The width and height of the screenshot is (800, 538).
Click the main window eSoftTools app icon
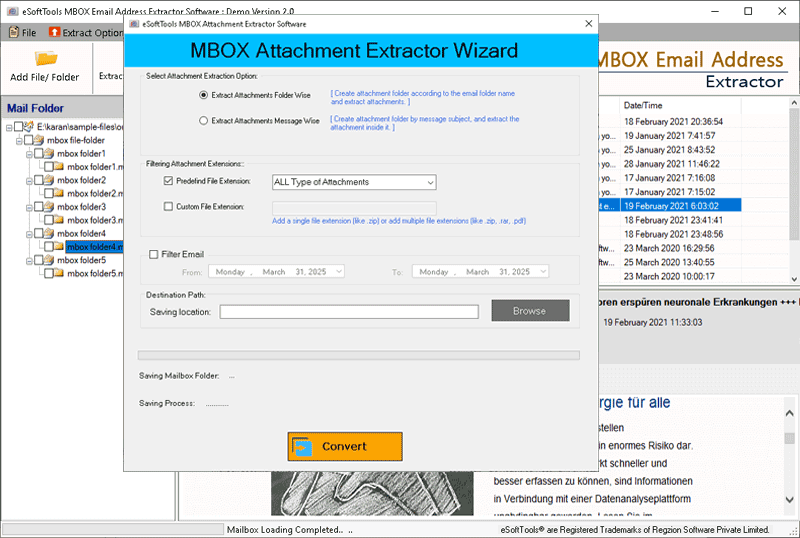13,11
